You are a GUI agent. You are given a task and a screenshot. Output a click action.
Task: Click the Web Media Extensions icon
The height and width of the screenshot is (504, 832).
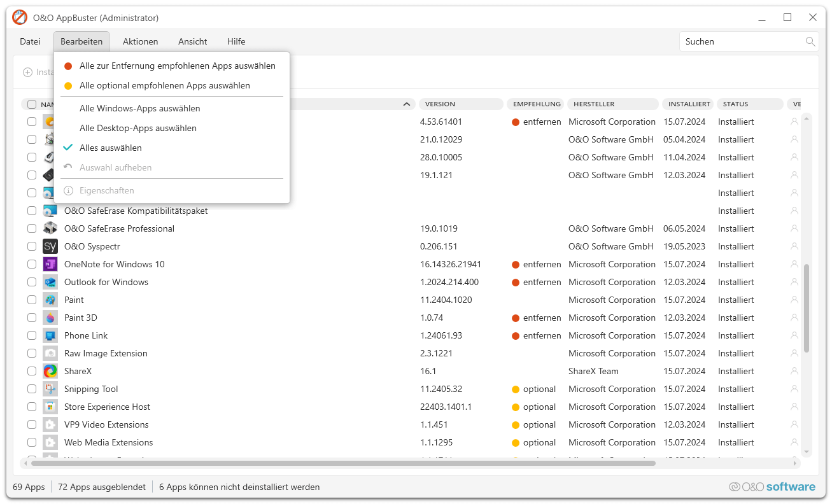point(50,442)
